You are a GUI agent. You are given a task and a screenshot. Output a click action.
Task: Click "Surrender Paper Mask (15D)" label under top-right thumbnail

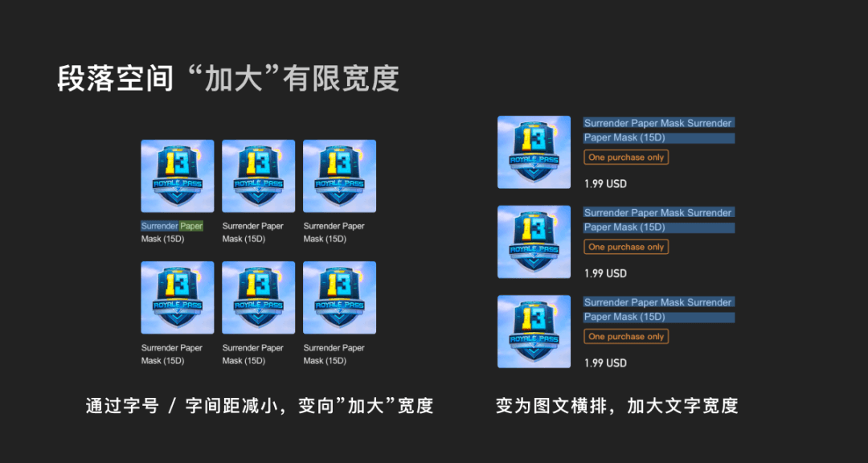(x=334, y=232)
